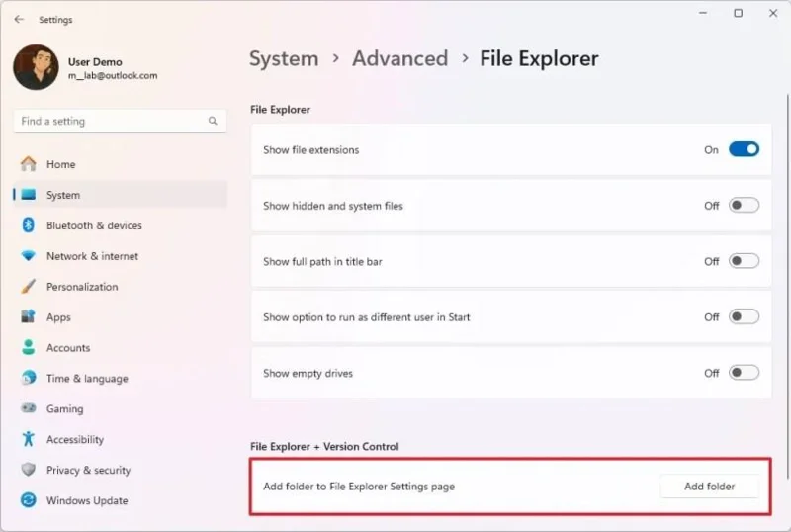
Task: Click the Personalization paintbrush icon
Action: 29,287
